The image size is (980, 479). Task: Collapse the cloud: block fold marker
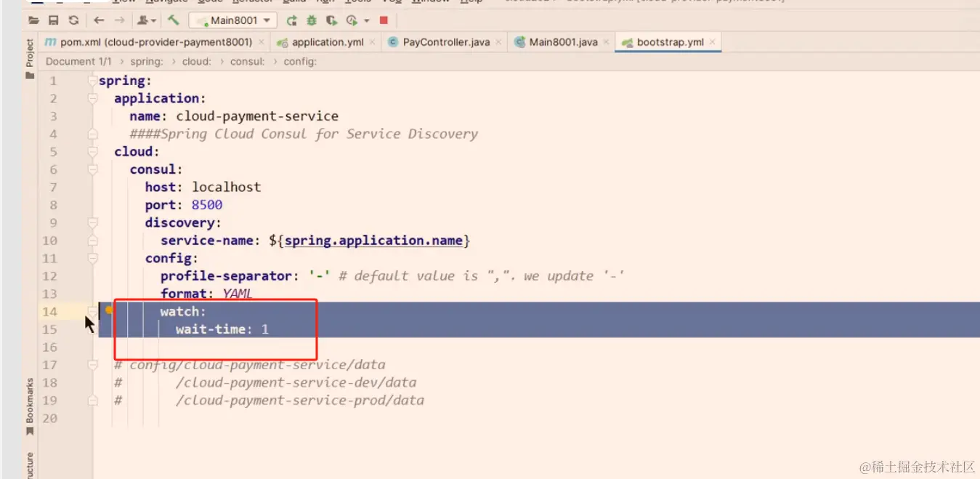click(92, 152)
